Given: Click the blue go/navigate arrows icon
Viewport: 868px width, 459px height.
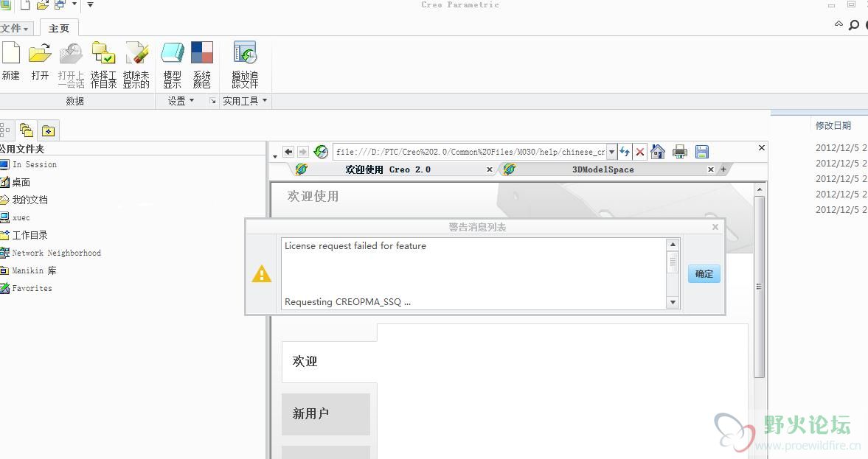Looking at the screenshot, I should pyautogui.click(x=625, y=152).
